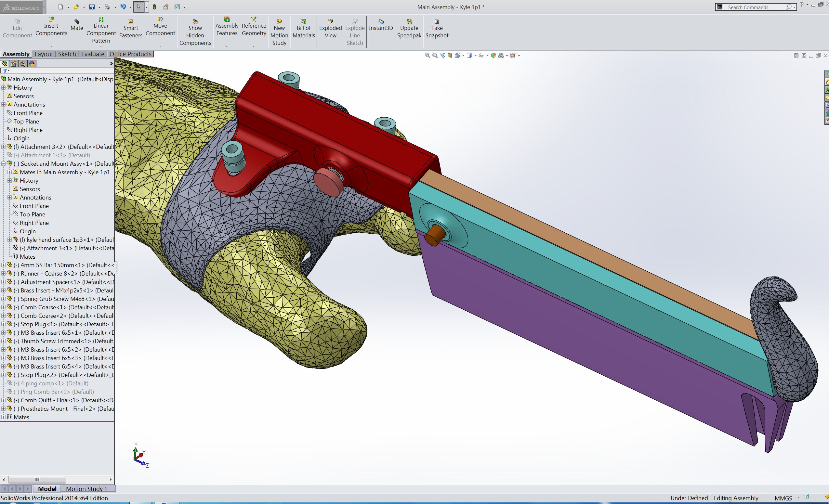Click the Bill of Materials icon
Viewport: 829px width, 504px height.
click(303, 29)
